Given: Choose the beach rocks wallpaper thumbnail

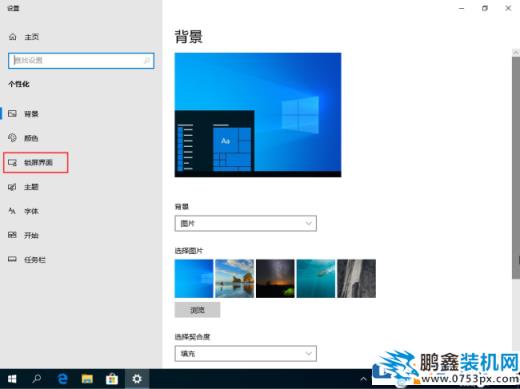Looking at the screenshot, I should click(x=234, y=278).
